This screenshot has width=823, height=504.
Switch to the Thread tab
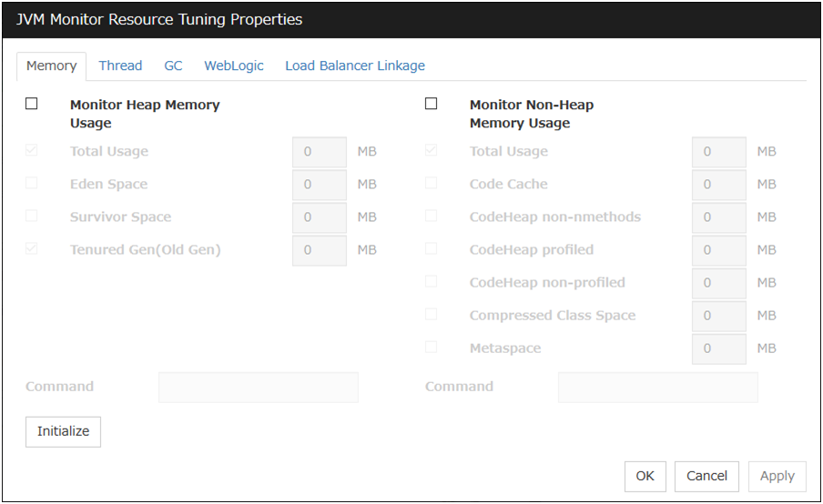point(120,66)
